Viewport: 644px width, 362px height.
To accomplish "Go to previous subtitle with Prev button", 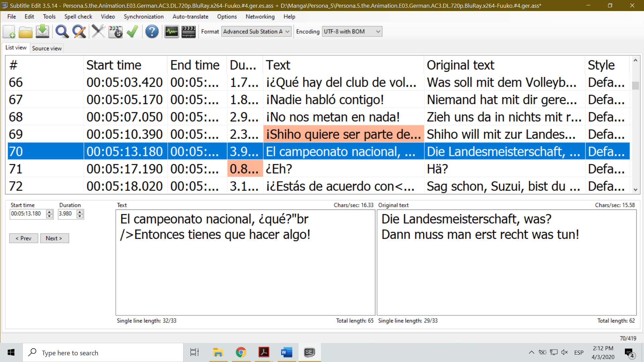I will coord(23,238).
